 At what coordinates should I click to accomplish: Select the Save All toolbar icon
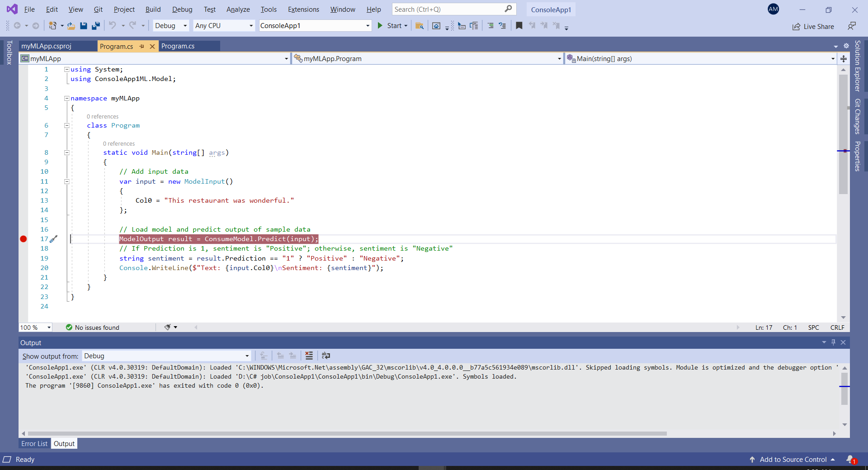[96, 26]
